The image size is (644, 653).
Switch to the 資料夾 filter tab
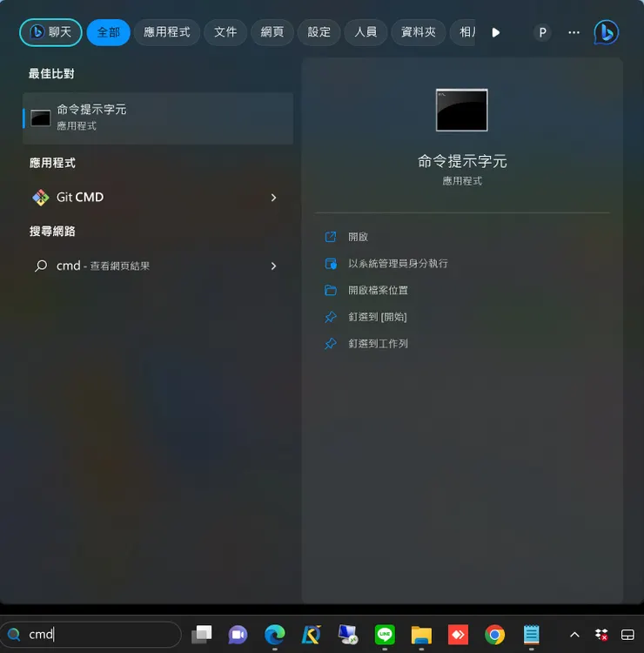pos(418,32)
